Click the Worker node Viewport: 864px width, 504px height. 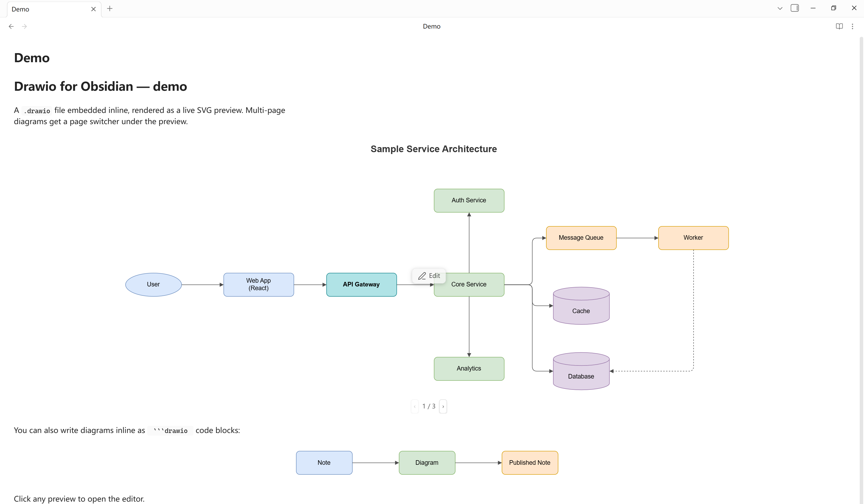point(693,238)
